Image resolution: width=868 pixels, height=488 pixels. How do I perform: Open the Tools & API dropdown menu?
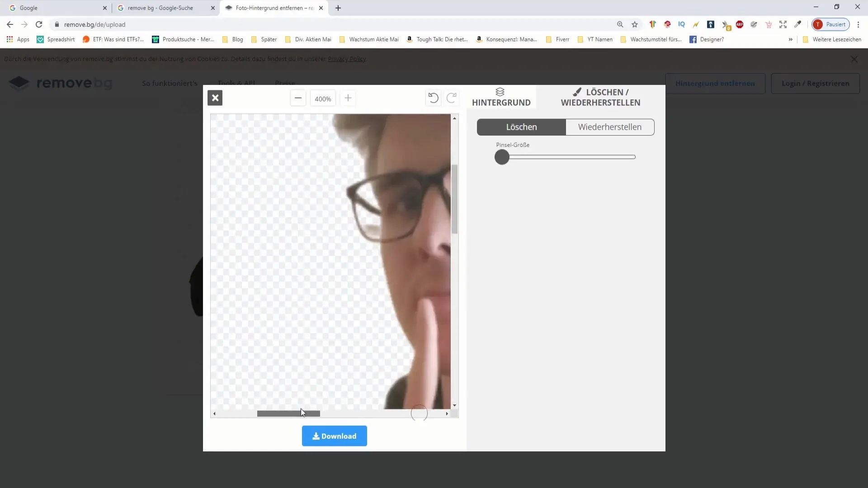click(x=237, y=83)
